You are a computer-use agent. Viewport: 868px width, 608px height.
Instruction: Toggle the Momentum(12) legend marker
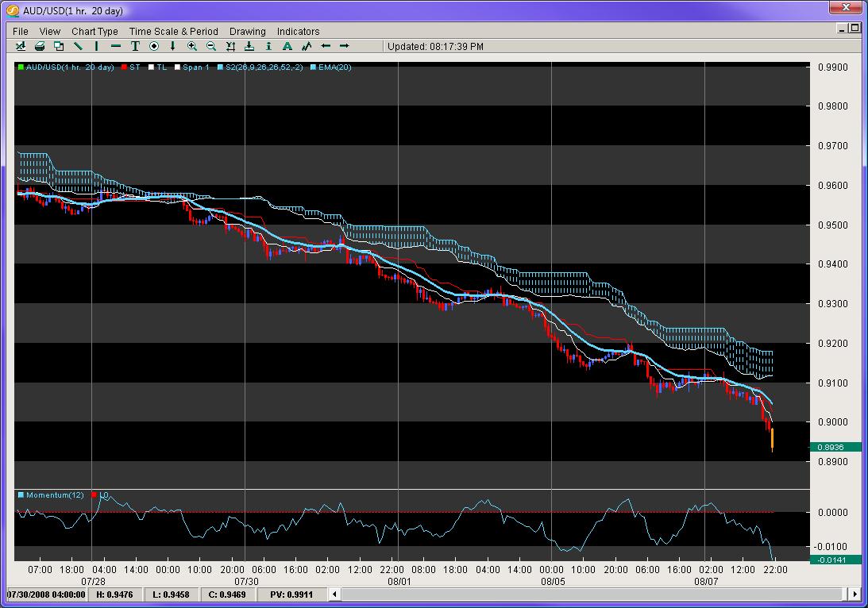tap(21, 495)
